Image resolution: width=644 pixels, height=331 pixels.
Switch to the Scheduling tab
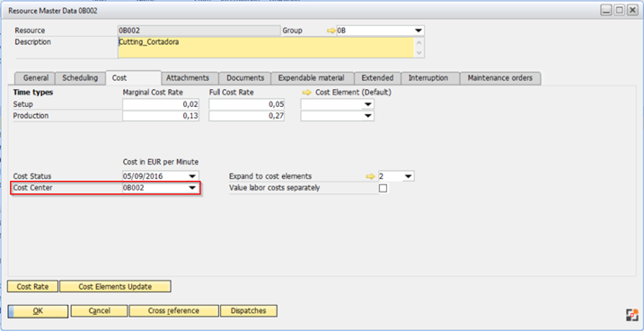point(81,78)
